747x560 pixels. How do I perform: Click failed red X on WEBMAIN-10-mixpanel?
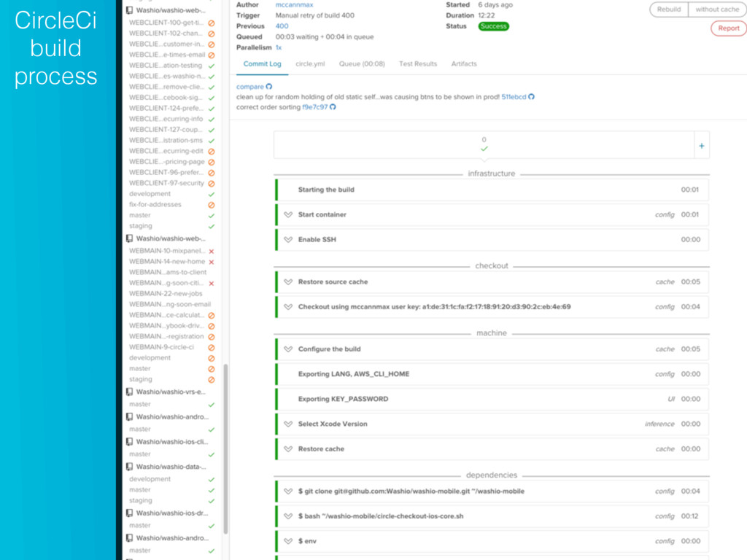(212, 251)
